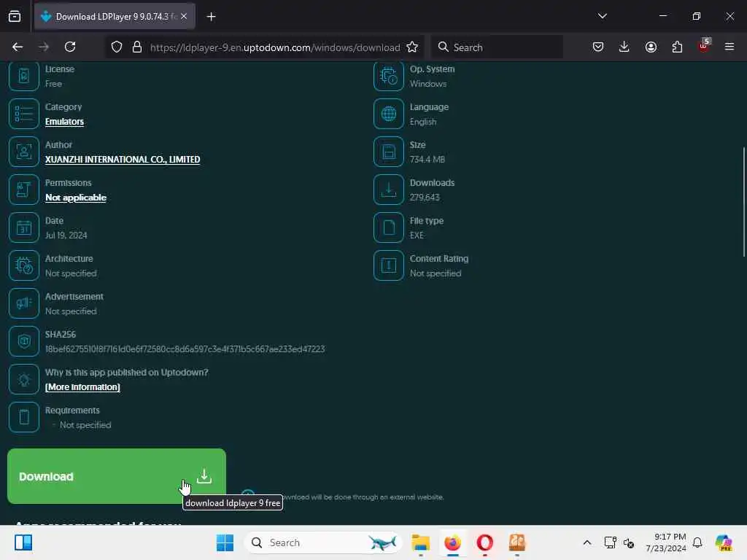Expand the list all tabs chevron
This screenshot has width=747, height=560.
(x=602, y=16)
